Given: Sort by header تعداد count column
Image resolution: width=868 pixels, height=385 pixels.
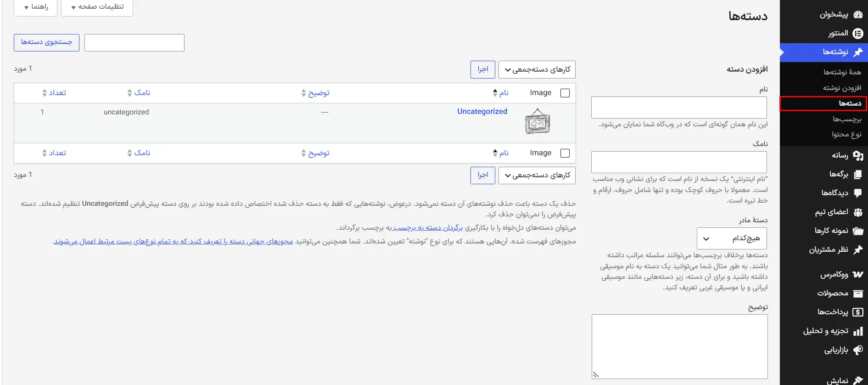Looking at the screenshot, I should (54, 93).
